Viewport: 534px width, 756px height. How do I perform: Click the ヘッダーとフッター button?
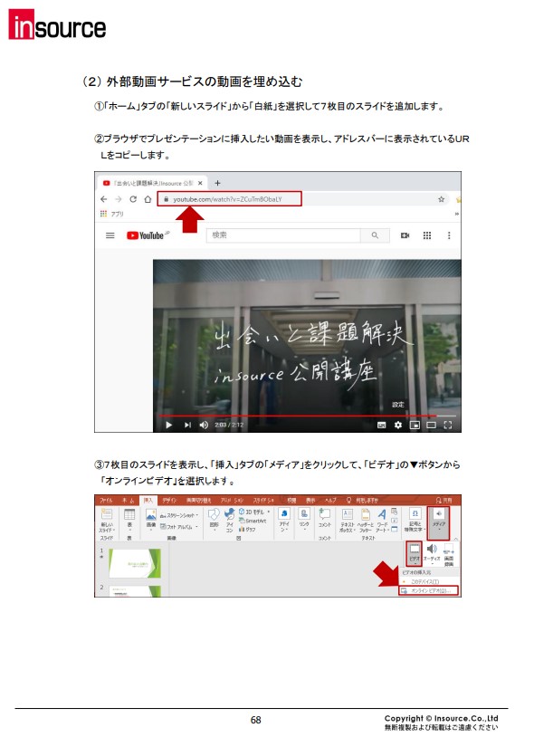(x=366, y=521)
